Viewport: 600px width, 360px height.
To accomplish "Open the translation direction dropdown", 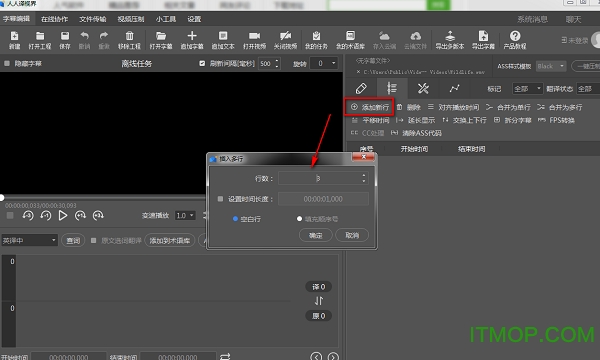I will tap(29, 240).
